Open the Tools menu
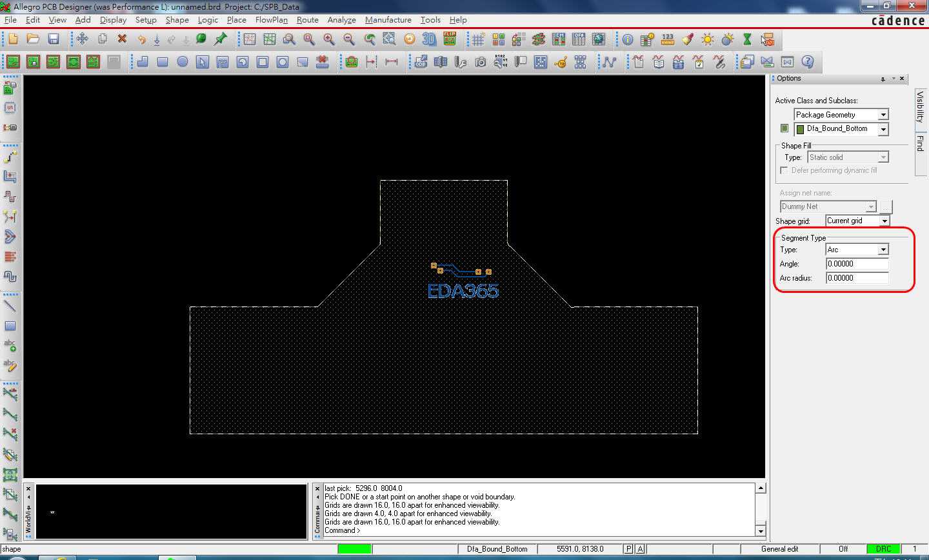Screen dimensions: 929x560 (430, 20)
